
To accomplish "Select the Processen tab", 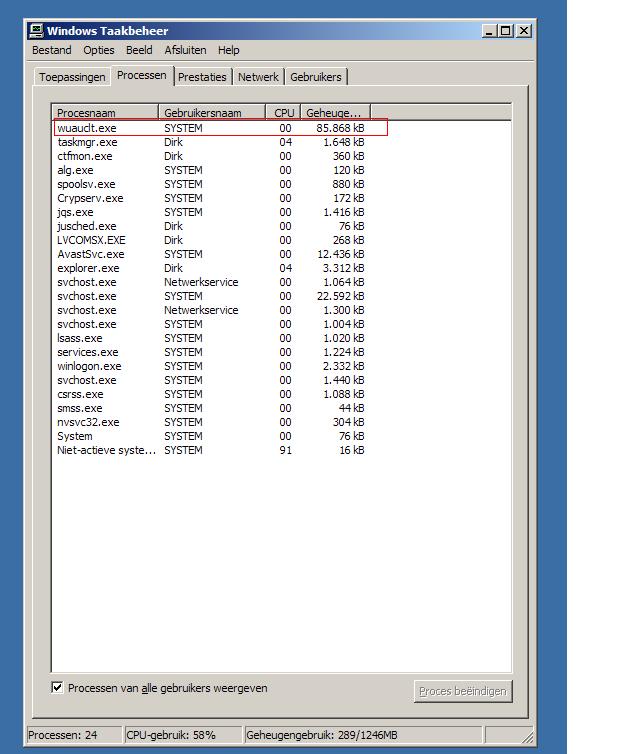I will click(142, 75).
